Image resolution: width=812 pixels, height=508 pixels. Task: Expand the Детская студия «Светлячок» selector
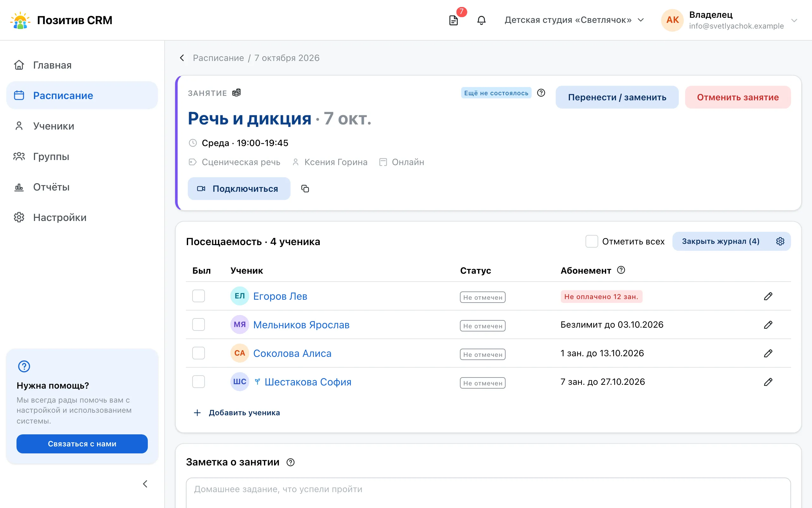coord(574,20)
